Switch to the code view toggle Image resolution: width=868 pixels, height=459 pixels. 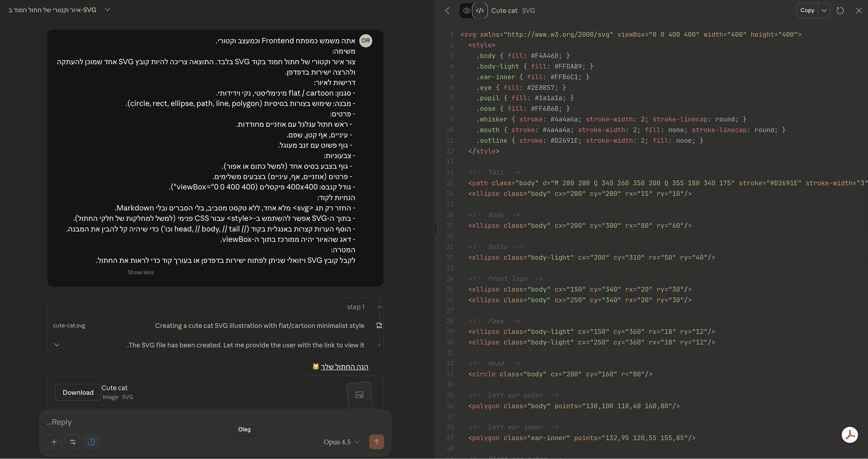pyautogui.click(x=480, y=10)
